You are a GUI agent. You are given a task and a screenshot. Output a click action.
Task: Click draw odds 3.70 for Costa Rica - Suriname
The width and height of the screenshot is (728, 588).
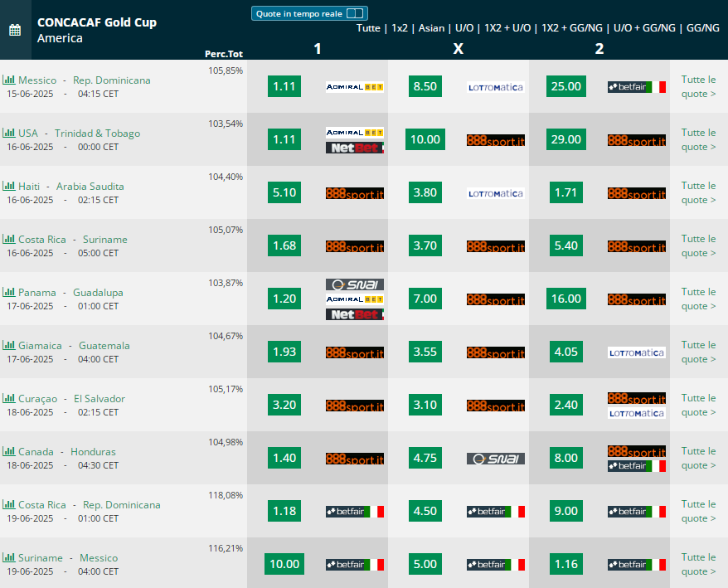425,245
